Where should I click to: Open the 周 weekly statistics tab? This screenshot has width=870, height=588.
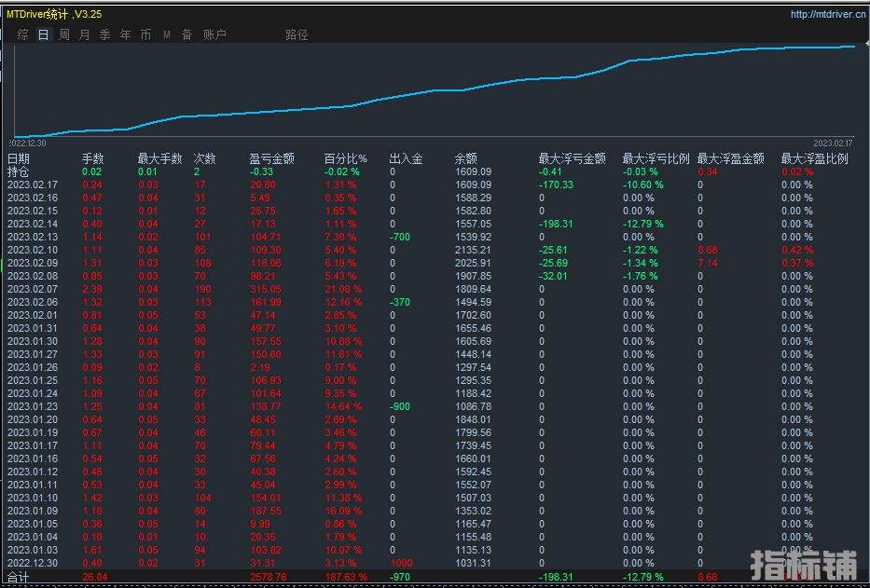[64, 34]
